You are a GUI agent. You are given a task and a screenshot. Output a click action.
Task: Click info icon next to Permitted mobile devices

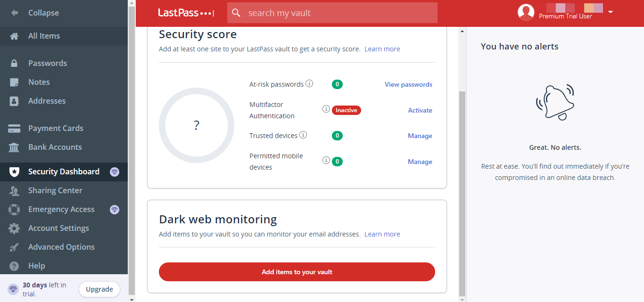(326, 160)
